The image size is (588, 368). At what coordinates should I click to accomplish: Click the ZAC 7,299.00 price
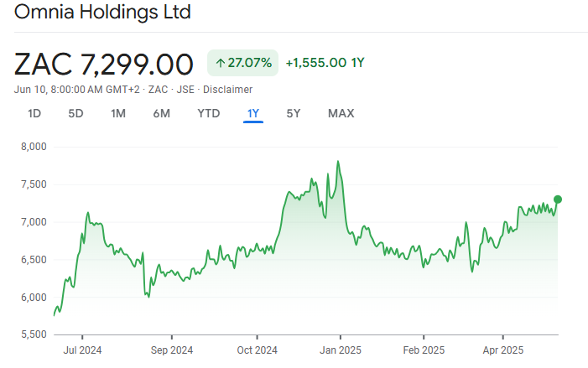(103, 65)
